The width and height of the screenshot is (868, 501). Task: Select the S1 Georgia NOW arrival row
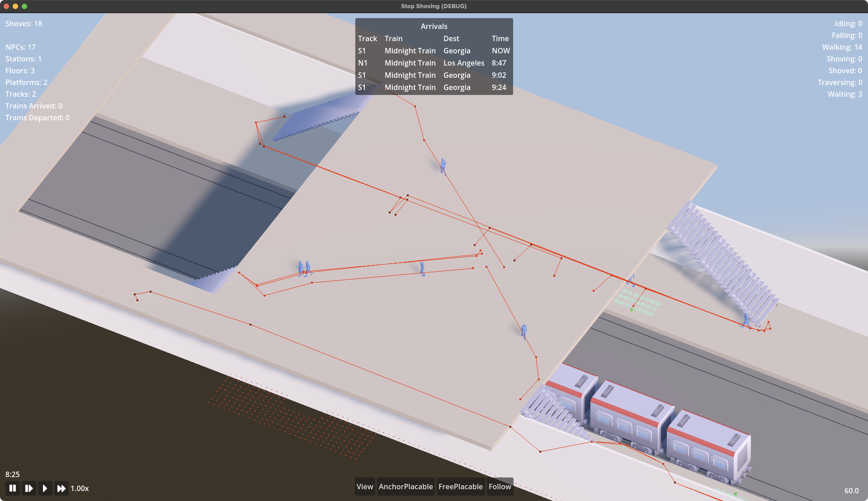click(434, 51)
